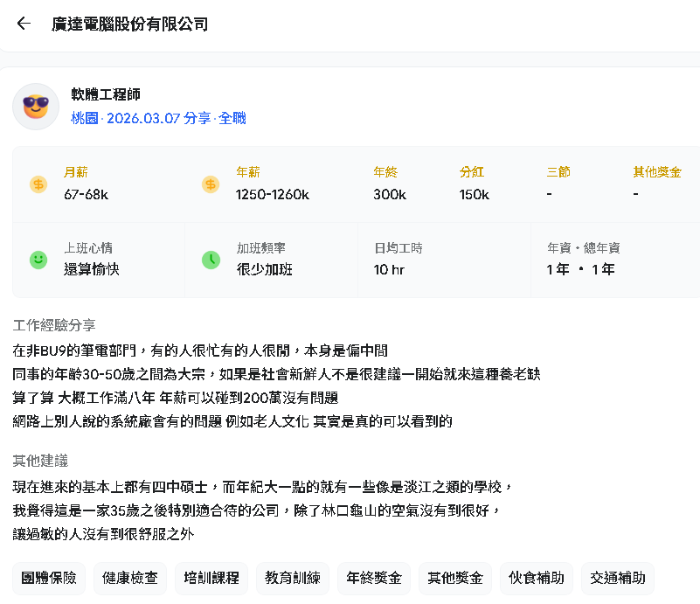This screenshot has height=604, width=700.
Task: Click the line starting 現在進來的基本上
Action: tap(262, 487)
